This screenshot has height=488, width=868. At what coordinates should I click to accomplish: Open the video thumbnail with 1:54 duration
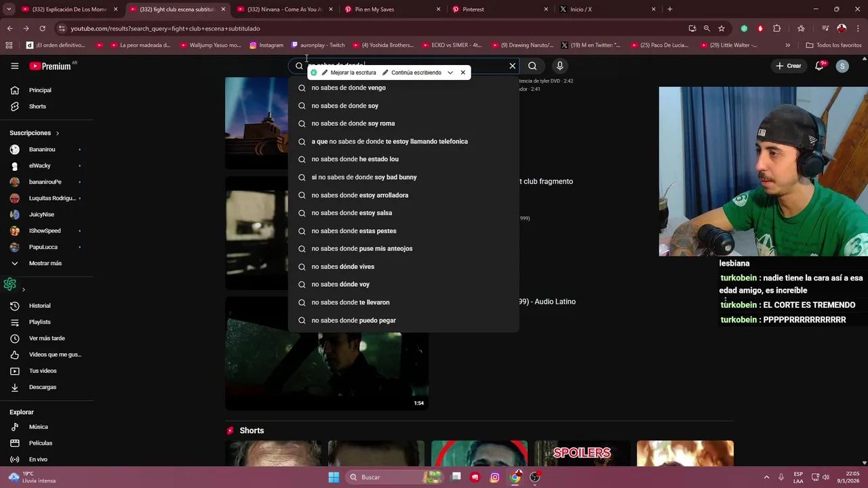(327, 353)
